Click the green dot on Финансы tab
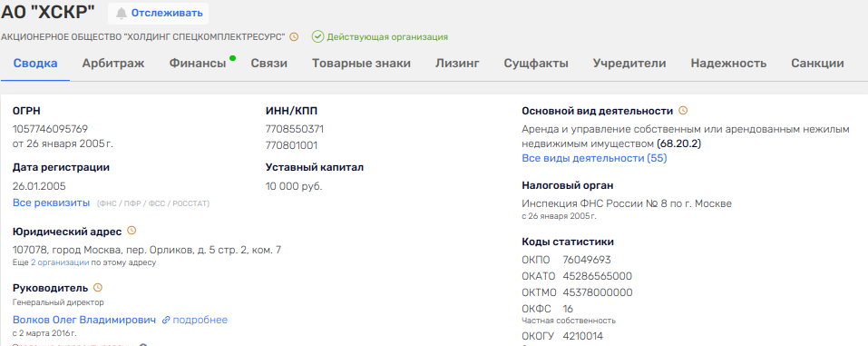The height and width of the screenshot is (346, 868). point(232,58)
